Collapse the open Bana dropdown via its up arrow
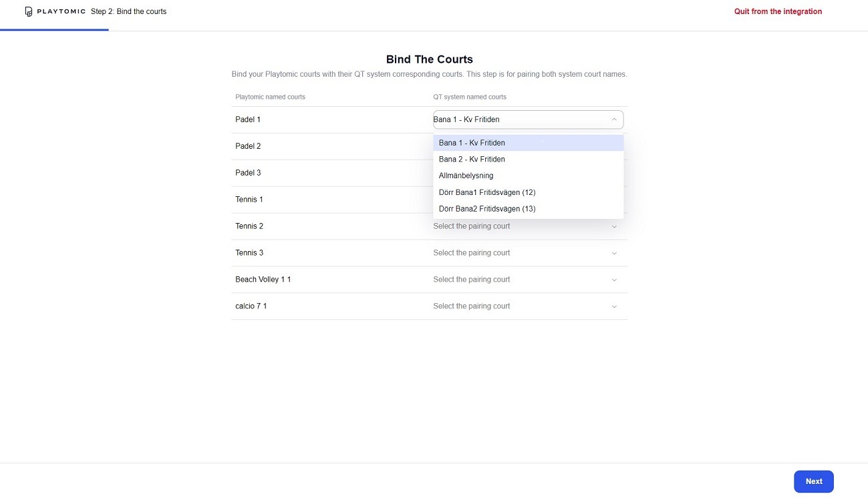This screenshot has width=868, height=498. 614,119
